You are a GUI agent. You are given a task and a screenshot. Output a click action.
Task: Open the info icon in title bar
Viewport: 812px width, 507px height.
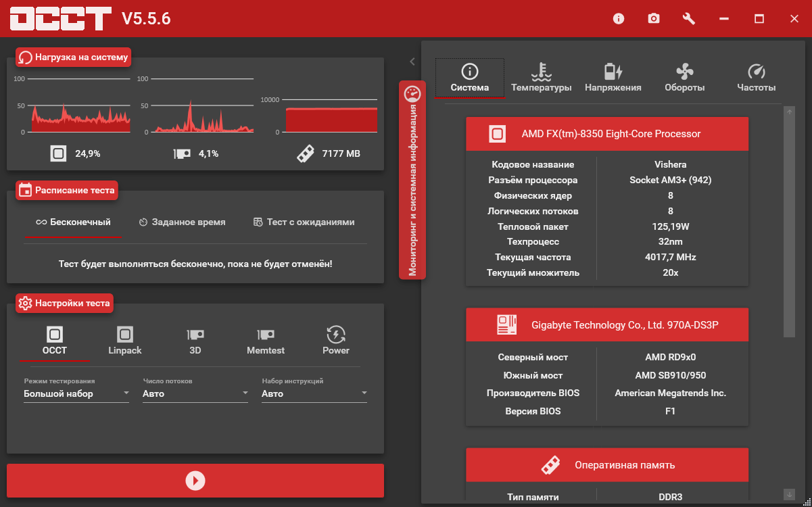pos(619,19)
